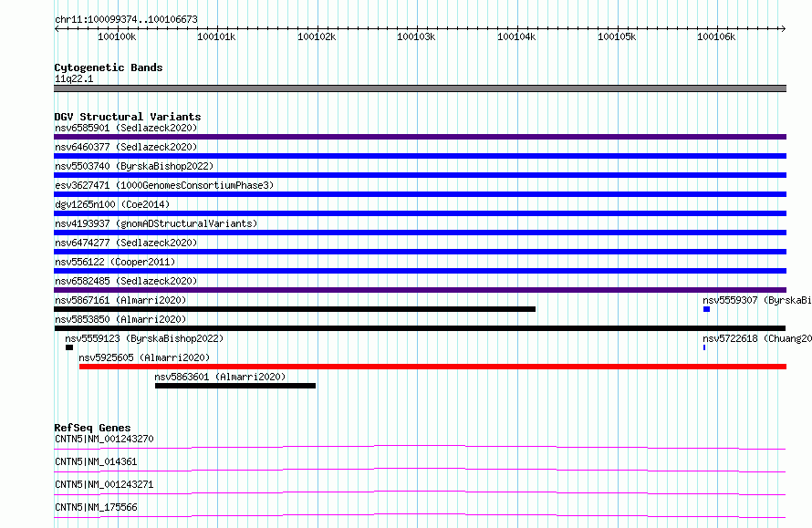Click the magenta intron line of NM_014361

(x=420, y=470)
